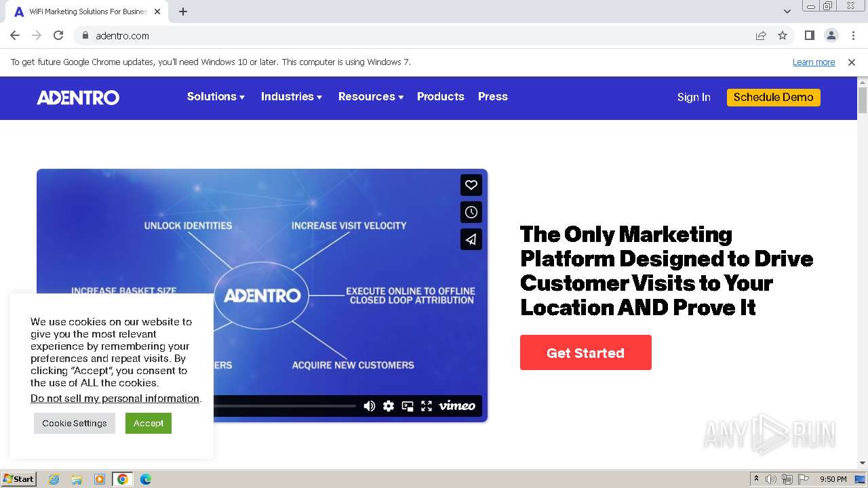Viewport: 868px width, 488px height.
Task: Close the WiFi Marketing Solutions tab
Action: coord(157,12)
